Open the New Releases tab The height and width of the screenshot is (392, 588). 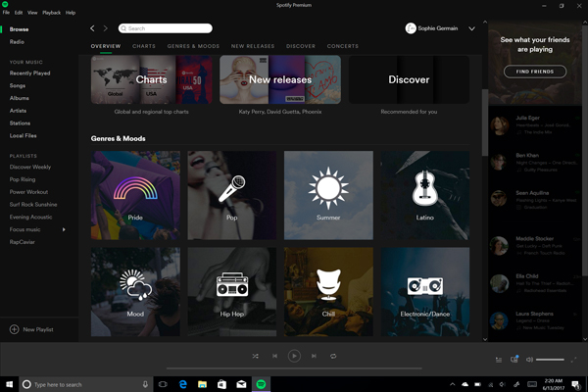coord(253,46)
